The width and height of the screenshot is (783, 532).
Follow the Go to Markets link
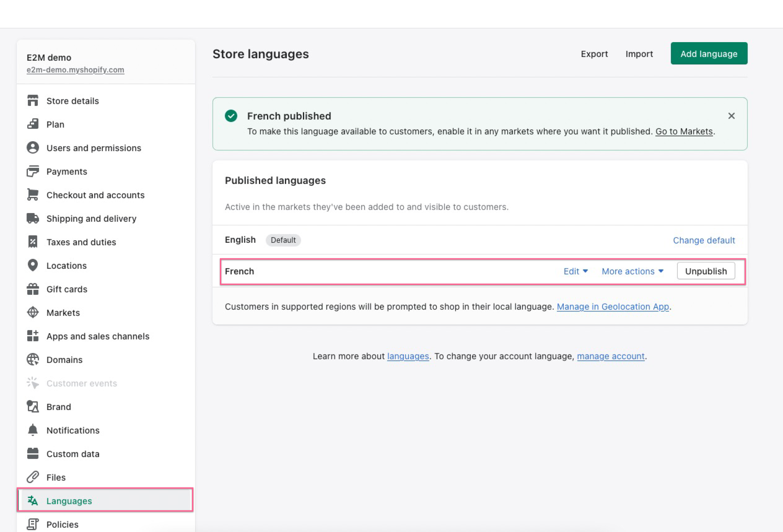coord(684,131)
